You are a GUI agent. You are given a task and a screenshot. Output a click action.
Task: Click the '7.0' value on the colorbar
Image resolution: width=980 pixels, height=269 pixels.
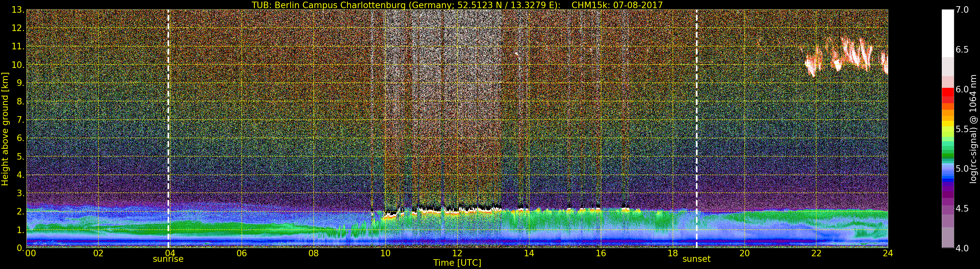(962, 10)
